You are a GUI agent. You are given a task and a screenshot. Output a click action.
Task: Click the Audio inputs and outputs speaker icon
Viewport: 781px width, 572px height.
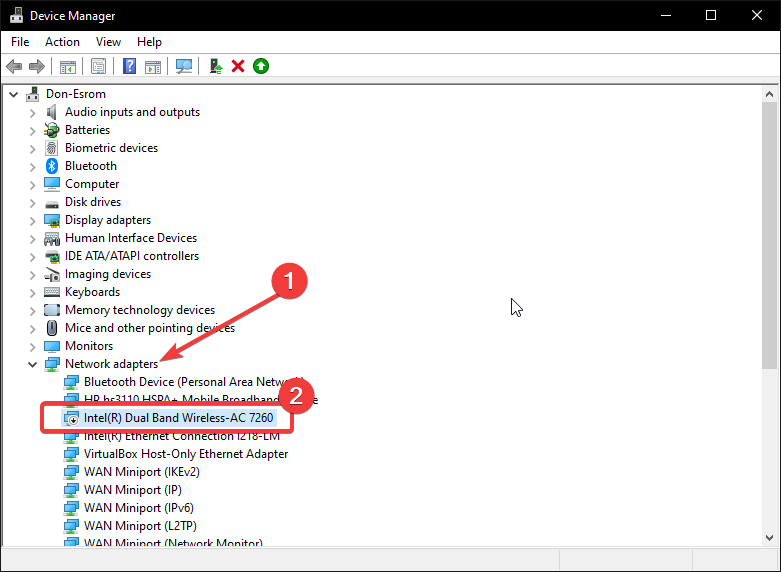coord(52,112)
